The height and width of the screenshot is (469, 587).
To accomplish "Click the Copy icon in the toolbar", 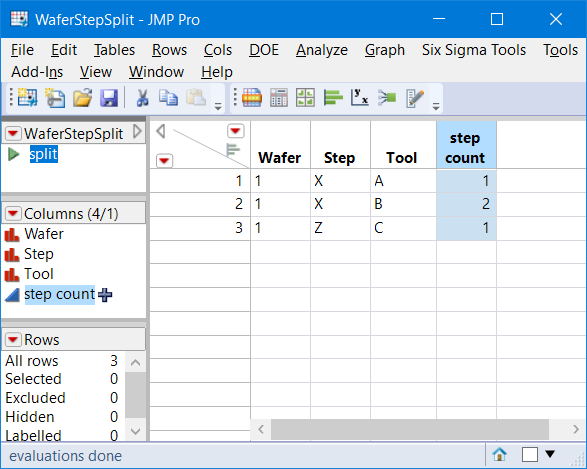I will [x=168, y=98].
